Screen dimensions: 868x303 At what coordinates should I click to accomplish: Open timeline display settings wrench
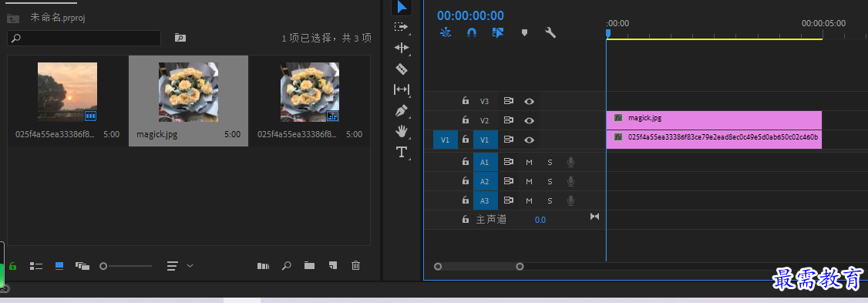[550, 32]
